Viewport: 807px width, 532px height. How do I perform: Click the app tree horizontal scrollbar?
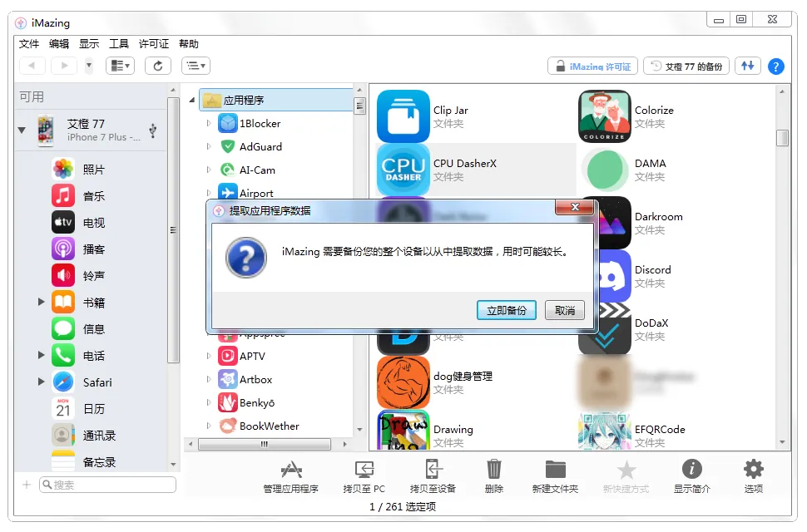(x=265, y=444)
